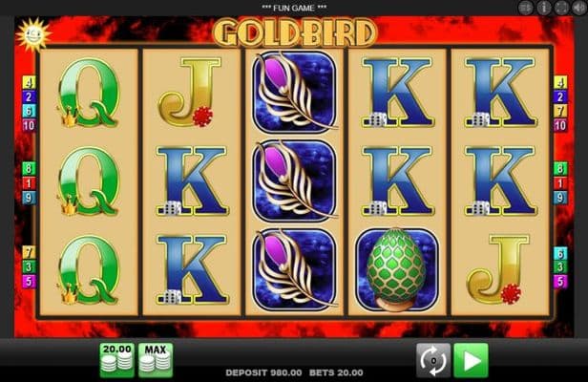
Task: Click the green egg symbol
Action: (397, 269)
